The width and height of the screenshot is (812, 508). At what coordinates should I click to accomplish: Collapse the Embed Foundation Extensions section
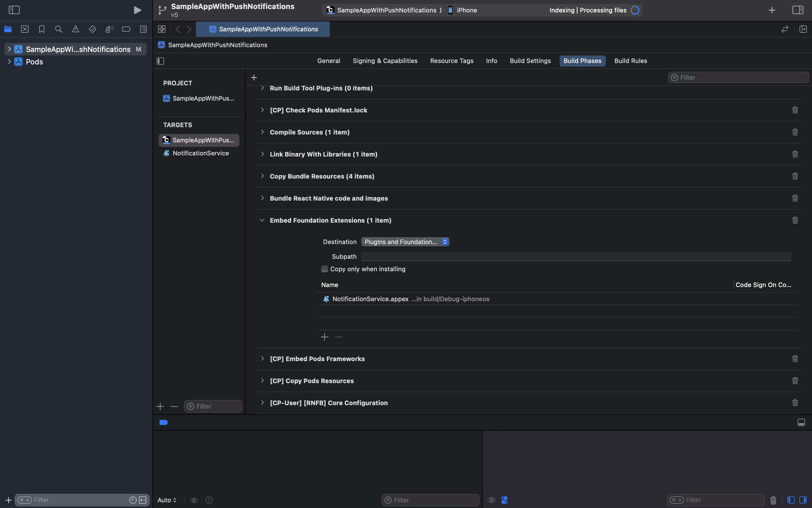[262, 220]
